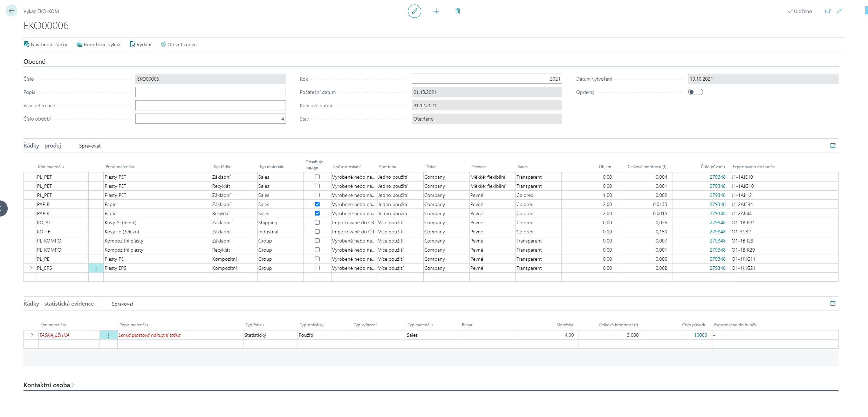Click the KO_AL material code cell
This screenshot has width=868, height=417.
click(62, 223)
